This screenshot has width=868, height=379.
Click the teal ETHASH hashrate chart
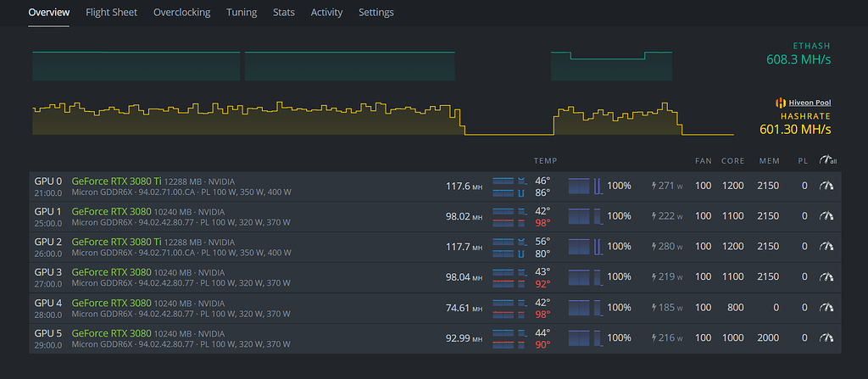352,66
